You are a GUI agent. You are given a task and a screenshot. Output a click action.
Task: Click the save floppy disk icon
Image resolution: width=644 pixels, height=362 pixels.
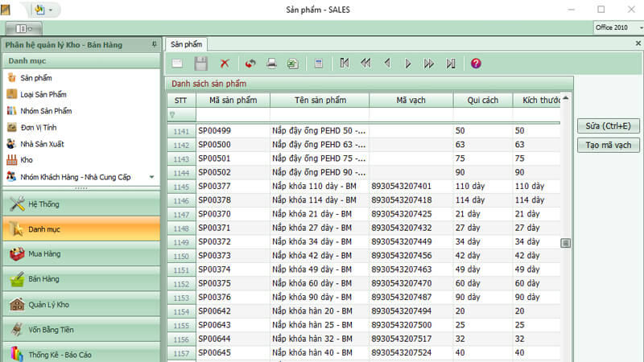tap(200, 64)
